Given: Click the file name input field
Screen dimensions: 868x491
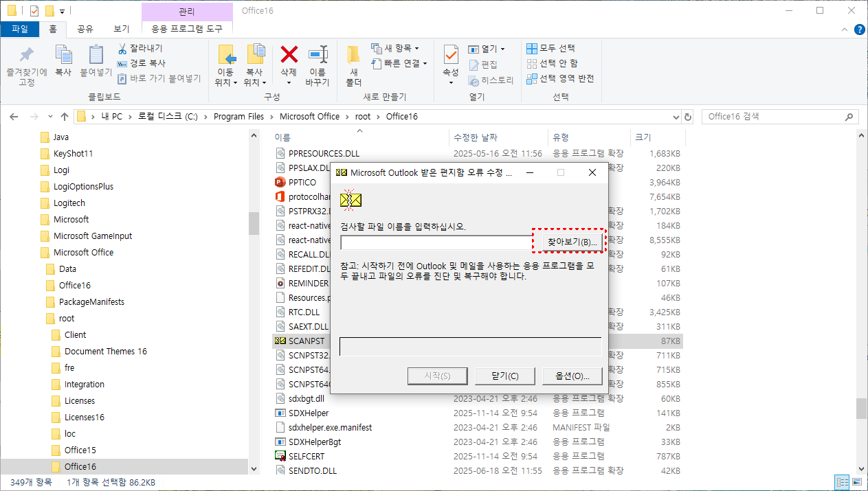Looking at the screenshot, I should (436, 242).
